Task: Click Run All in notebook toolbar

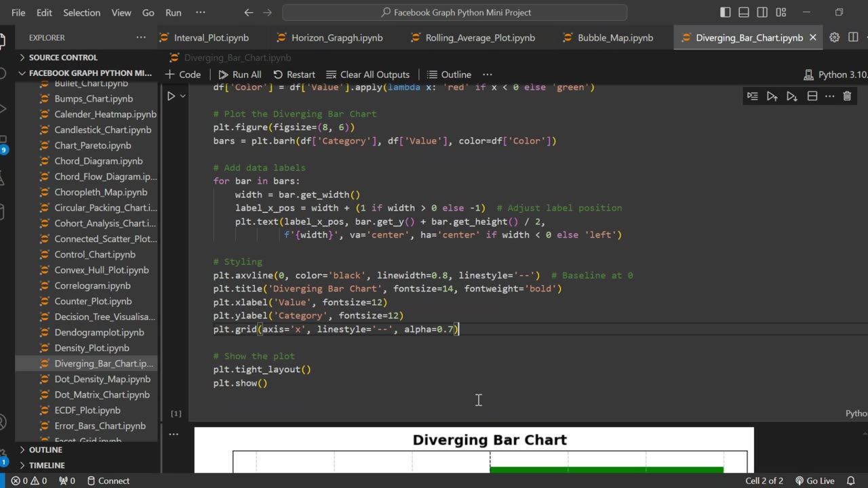Action: 239,75
